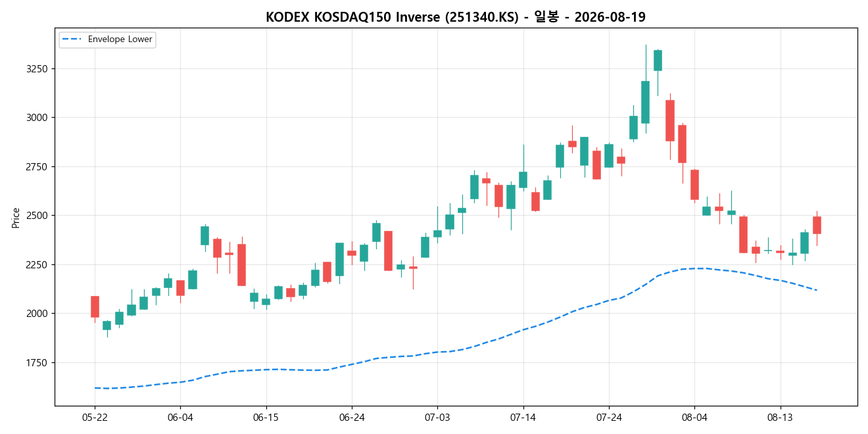This screenshot has height=434, width=868.
Task: Click the Envelope Lower legend label
Action: tap(120, 39)
